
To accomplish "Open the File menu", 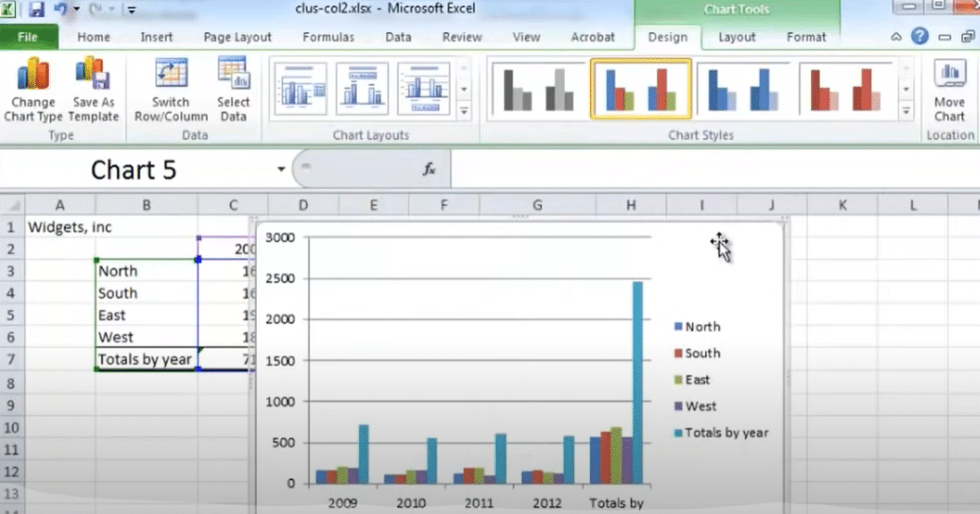I will click(28, 37).
